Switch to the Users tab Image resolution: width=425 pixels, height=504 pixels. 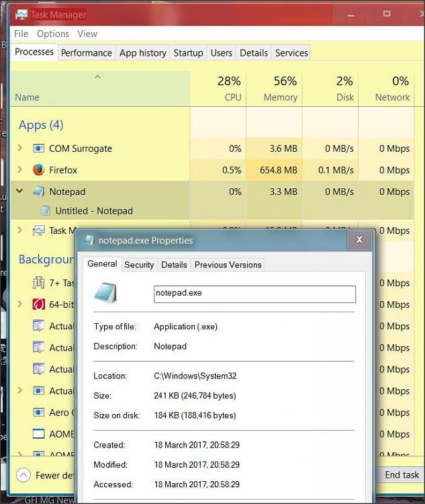[x=222, y=52]
